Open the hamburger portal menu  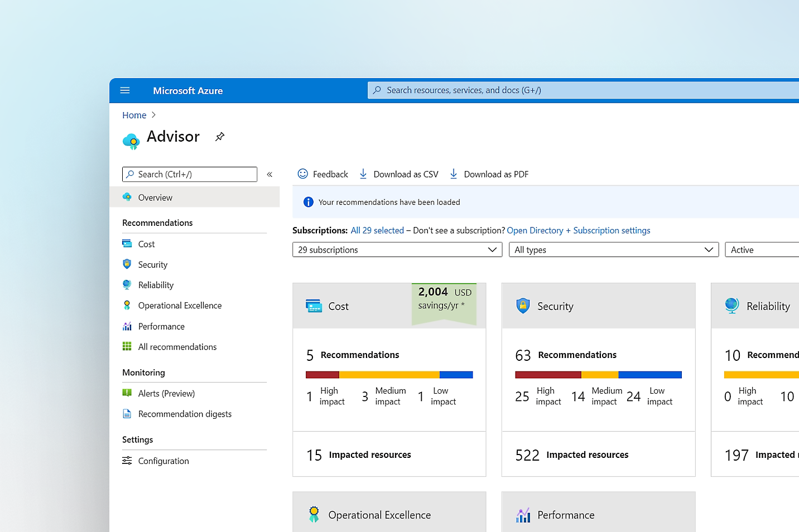point(125,90)
